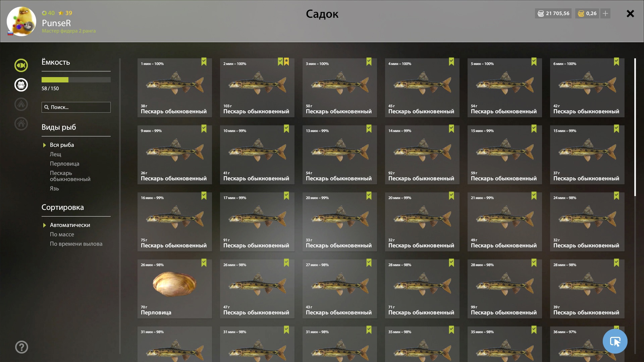Open the fish keepnet icon in sidebar
Image resolution: width=644 pixels, height=362 pixels.
pyautogui.click(x=21, y=65)
